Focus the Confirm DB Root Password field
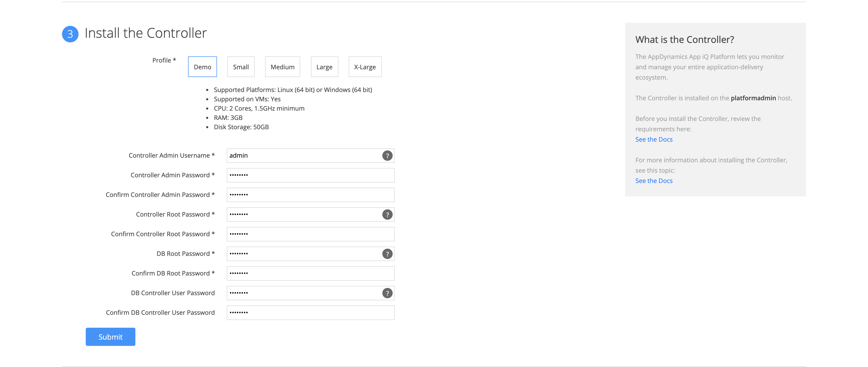868x367 pixels. point(310,273)
